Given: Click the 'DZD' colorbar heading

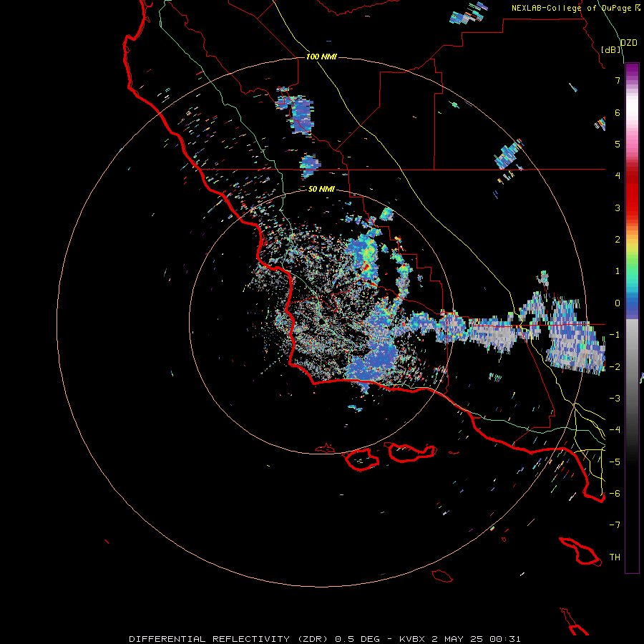Looking at the screenshot, I should pyautogui.click(x=628, y=43).
